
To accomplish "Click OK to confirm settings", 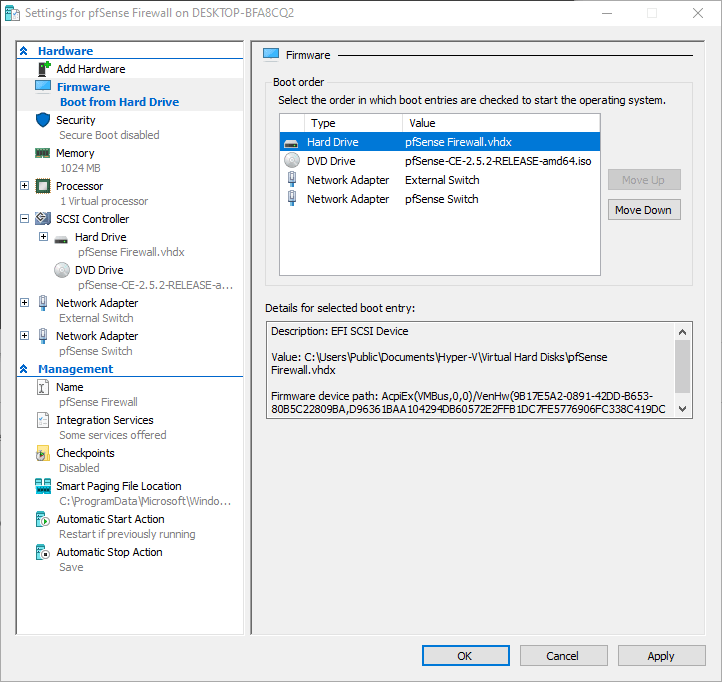I will (465, 656).
